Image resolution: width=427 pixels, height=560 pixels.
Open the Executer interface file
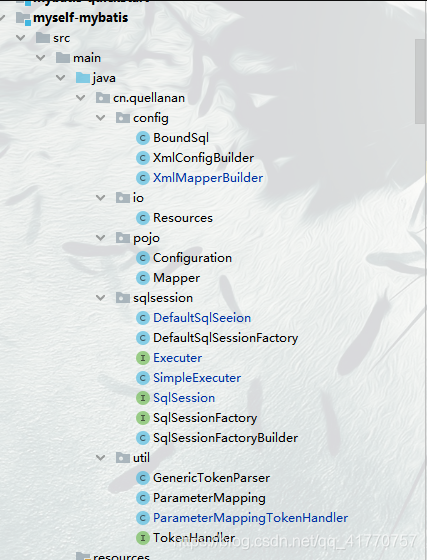[x=177, y=358]
